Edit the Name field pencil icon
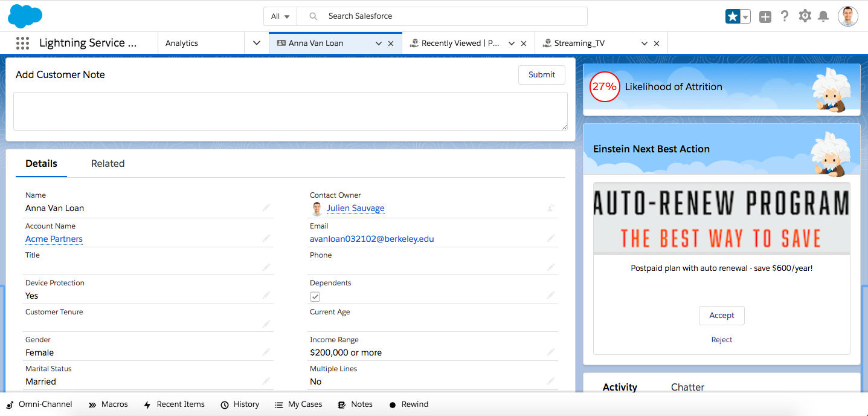This screenshot has height=416, width=868. [x=266, y=207]
